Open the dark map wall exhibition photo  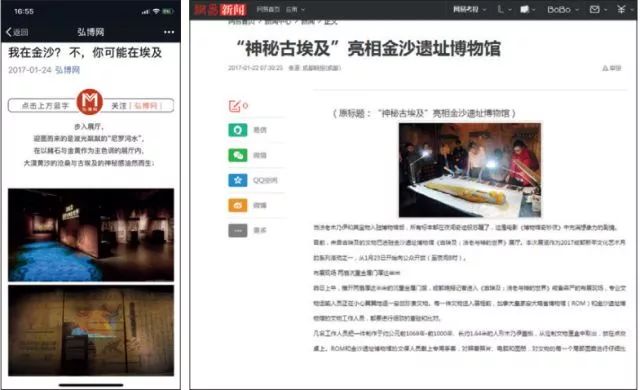click(91, 330)
